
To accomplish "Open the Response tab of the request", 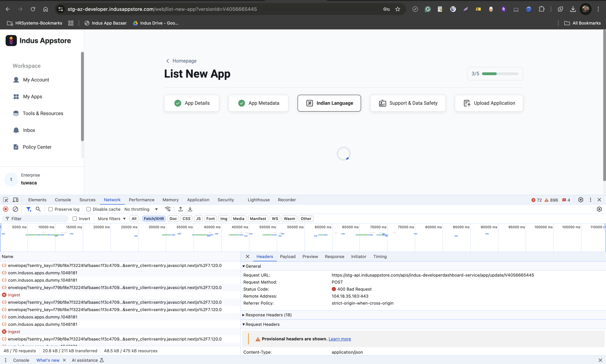I will click(x=334, y=256).
